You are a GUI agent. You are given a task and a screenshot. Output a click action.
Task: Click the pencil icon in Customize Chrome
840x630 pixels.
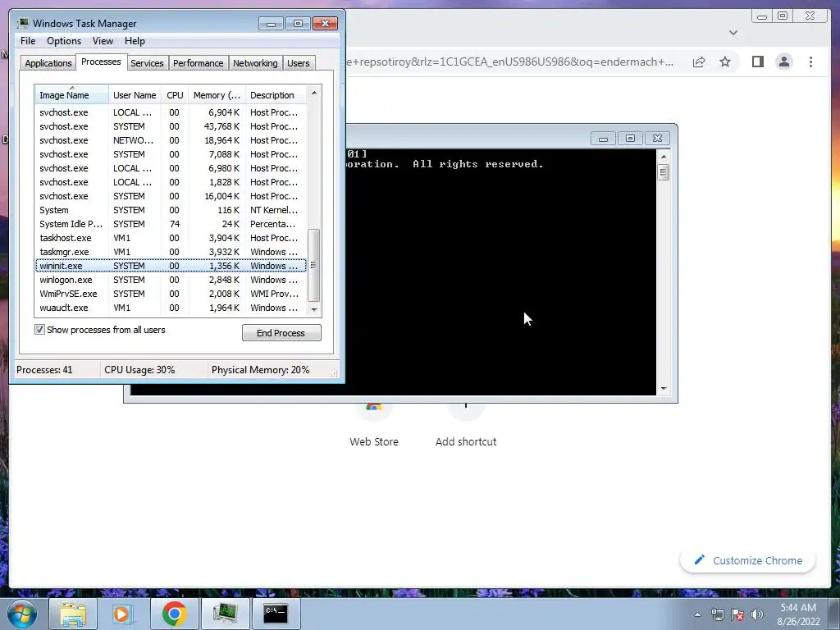coord(699,559)
